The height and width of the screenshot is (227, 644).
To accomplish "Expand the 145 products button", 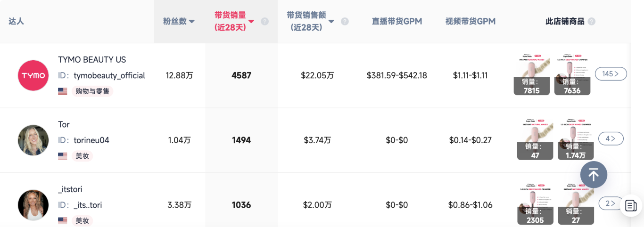I will 611,74.
